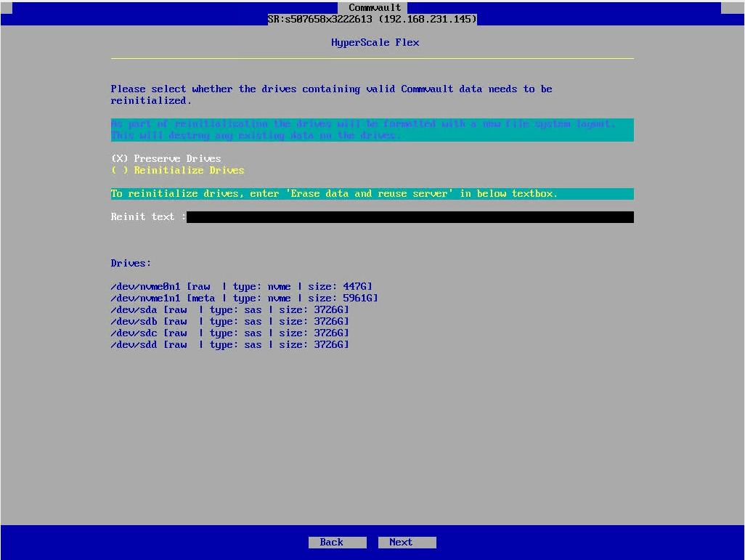This screenshot has height=560, width=745.
Task: Click the highlighted reinitialization warning banner
Action: pyautogui.click(x=372, y=130)
